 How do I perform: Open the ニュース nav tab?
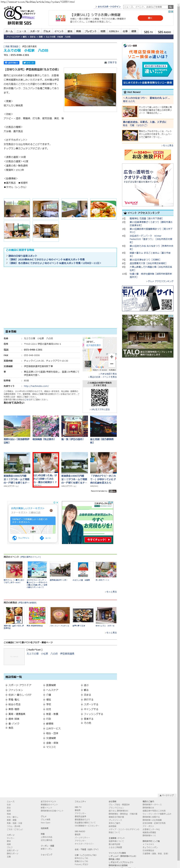point(21,31)
